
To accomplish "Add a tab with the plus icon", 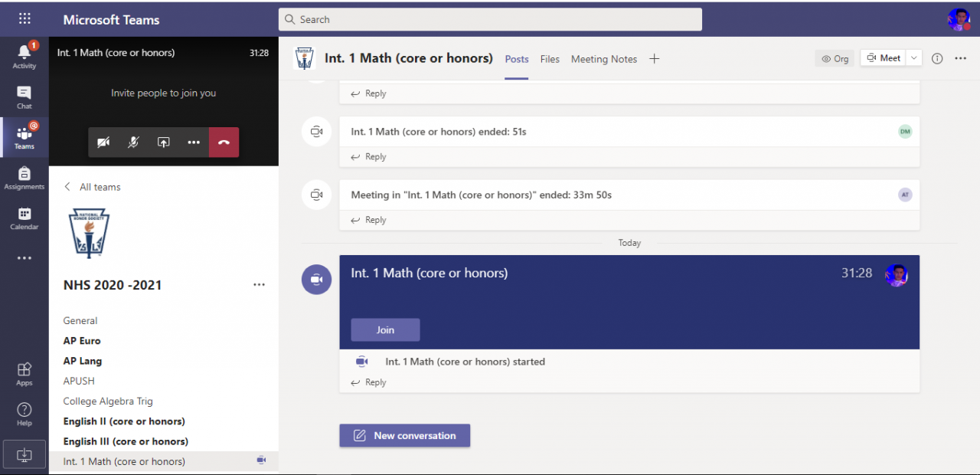I will [654, 59].
